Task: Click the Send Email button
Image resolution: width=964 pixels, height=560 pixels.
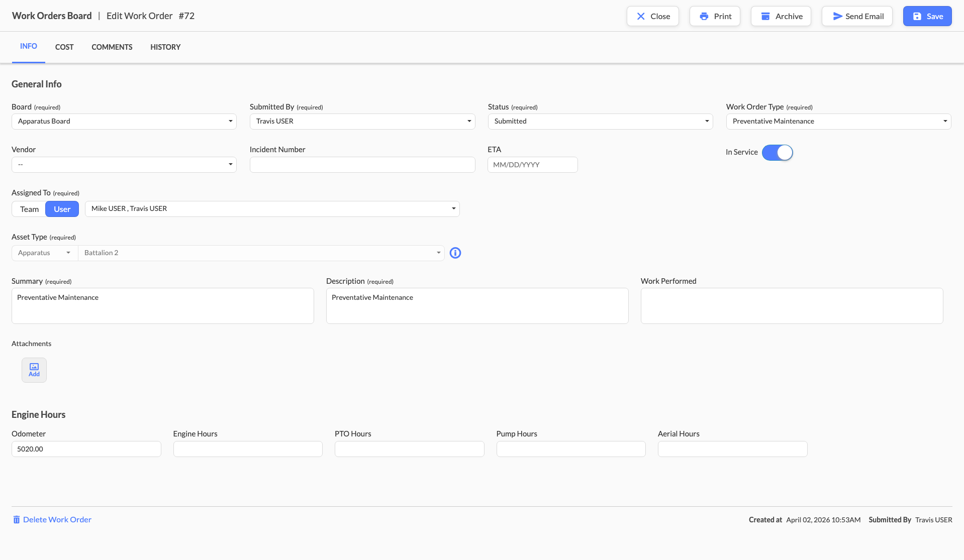Action: 857,16
